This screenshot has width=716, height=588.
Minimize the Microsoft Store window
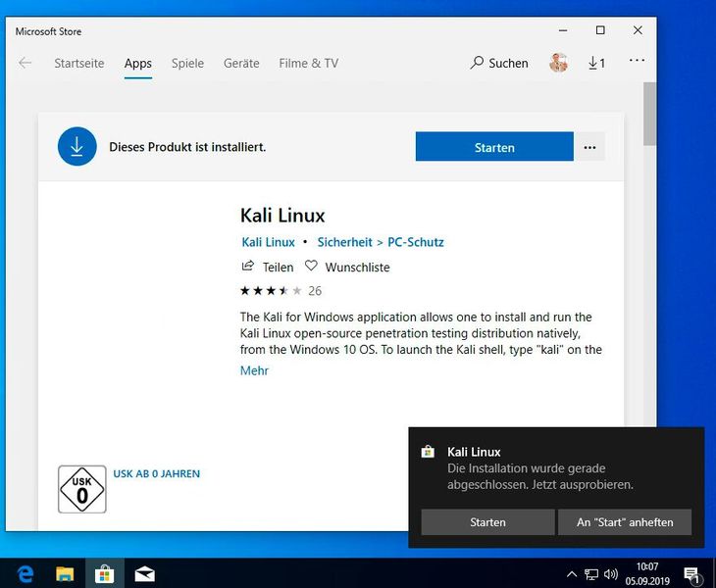click(x=563, y=30)
